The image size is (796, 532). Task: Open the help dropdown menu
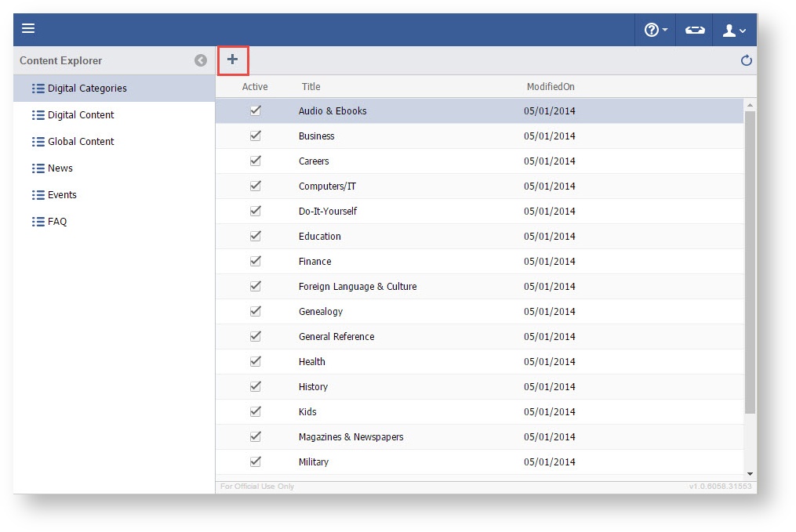point(656,30)
